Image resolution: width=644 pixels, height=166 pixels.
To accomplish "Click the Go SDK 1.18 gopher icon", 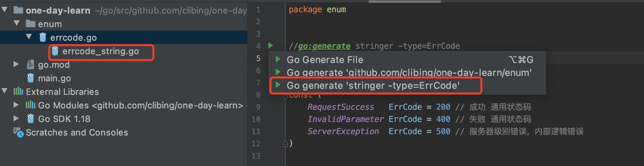I will click(31, 119).
